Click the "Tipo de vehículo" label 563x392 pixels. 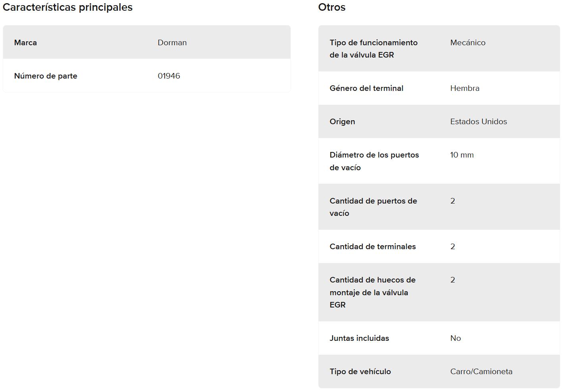coord(360,371)
